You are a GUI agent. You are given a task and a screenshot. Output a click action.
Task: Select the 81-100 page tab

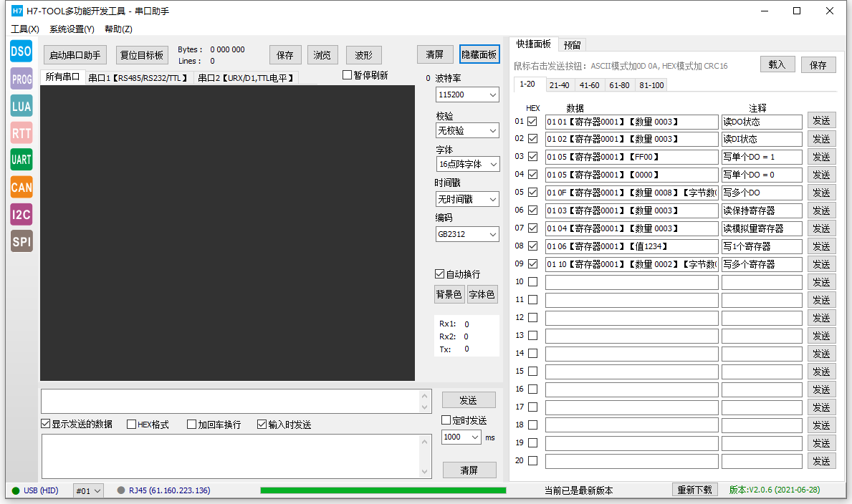click(651, 85)
